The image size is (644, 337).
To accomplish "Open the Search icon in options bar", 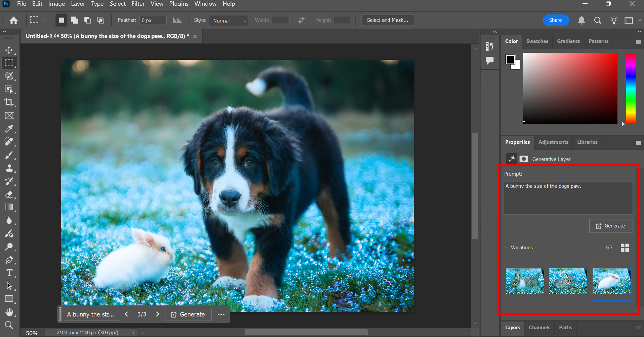I will coord(597,20).
